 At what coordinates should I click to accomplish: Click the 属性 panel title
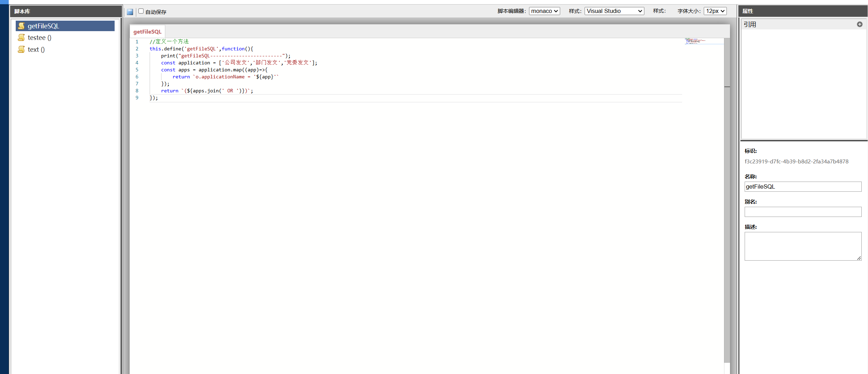point(747,11)
